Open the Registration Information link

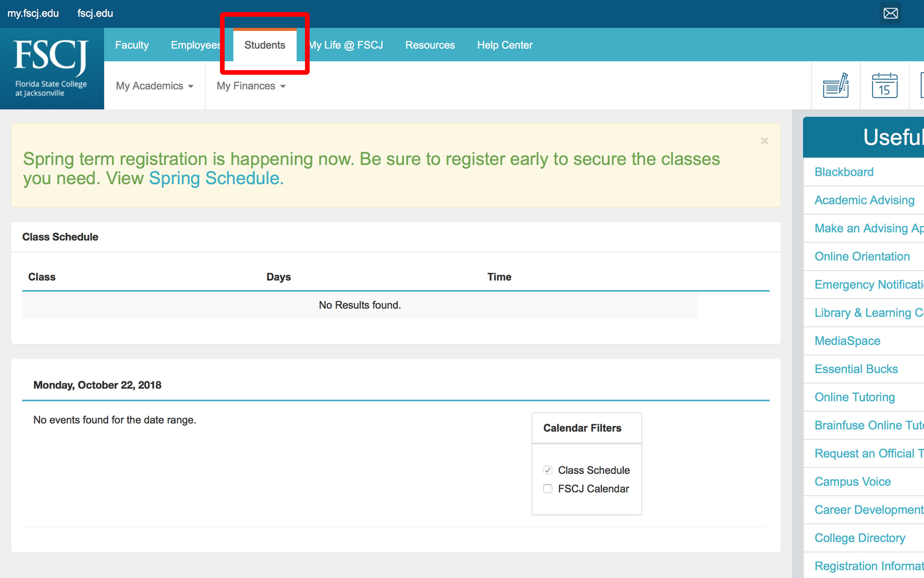tap(869, 566)
